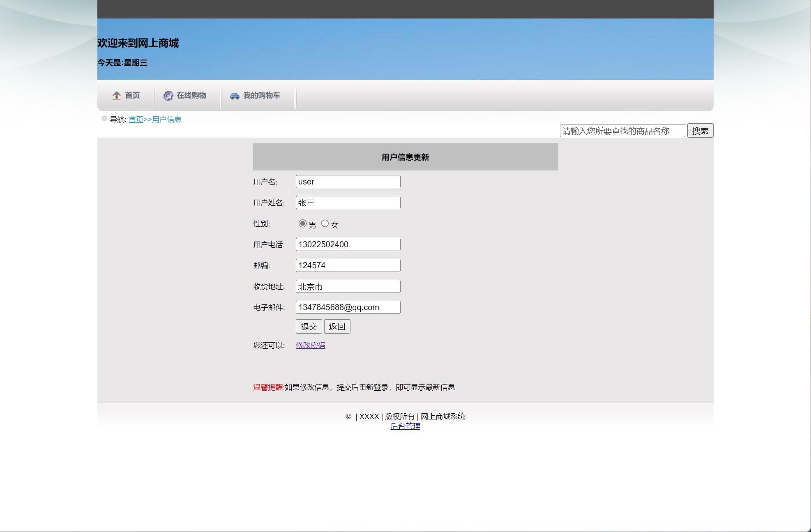Click the home icon in navigation bar
Viewport: 811px width, 532px height.
(117, 95)
